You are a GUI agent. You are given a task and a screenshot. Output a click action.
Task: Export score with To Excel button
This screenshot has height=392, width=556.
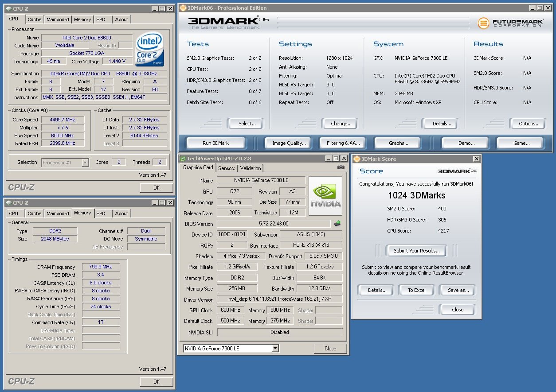click(x=417, y=290)
